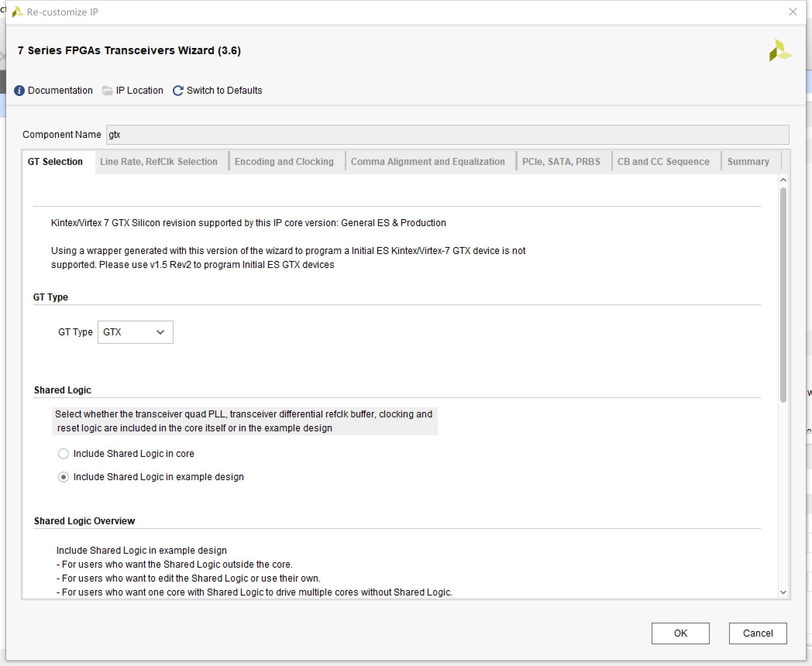This screenshot has height=666, width=812.
Task: Close the Re-customize IP dialog
Action: pos(793,12)
